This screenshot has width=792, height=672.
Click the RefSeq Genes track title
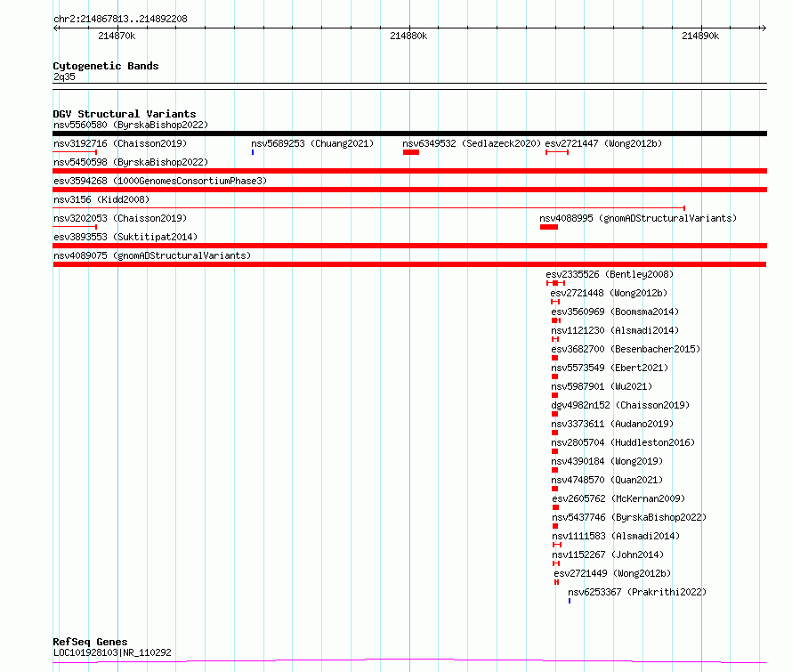click(x=91, y=642)
